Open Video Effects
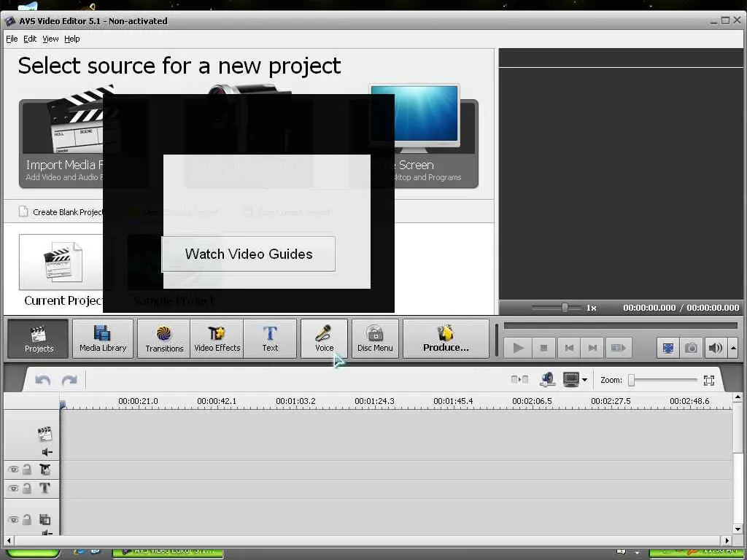The image size is (747, 560). [x=217, y=338]
